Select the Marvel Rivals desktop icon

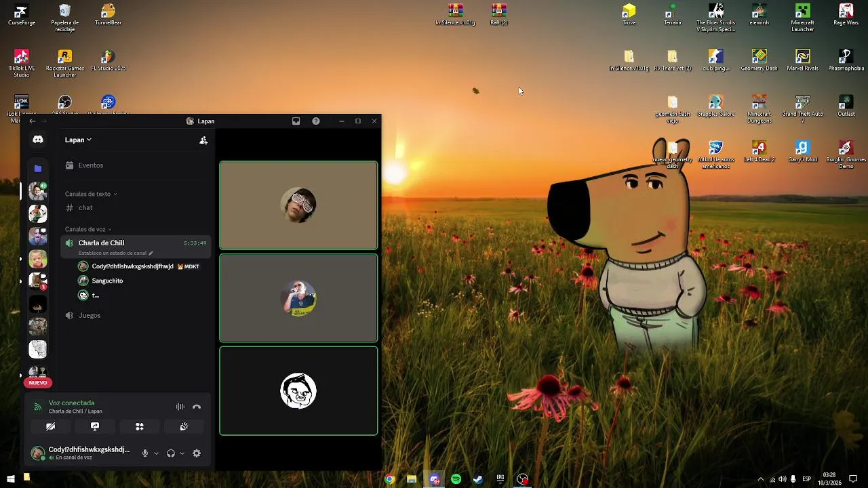[x=802, y=60]
